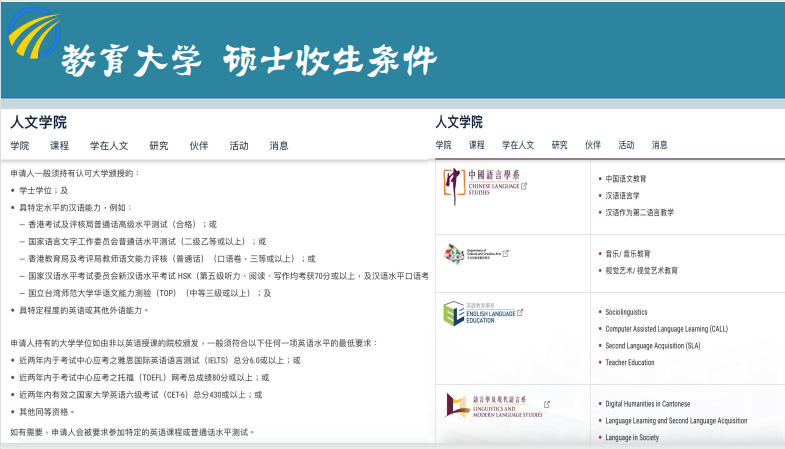Open 消息 in the right page navigation
The width and height of the screenshot is (785, 449).
[659, 145]
